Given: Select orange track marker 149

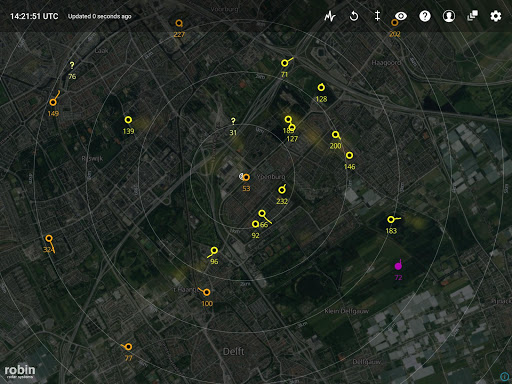Looking at the screenshot, I should pyautogui.click(x=53, y=102).
